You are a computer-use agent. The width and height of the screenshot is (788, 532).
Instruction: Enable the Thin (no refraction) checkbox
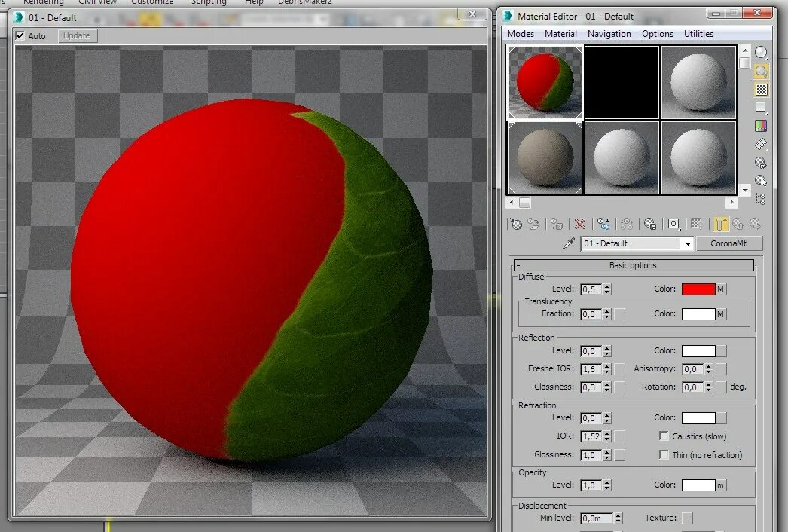[x=664, y=454]
